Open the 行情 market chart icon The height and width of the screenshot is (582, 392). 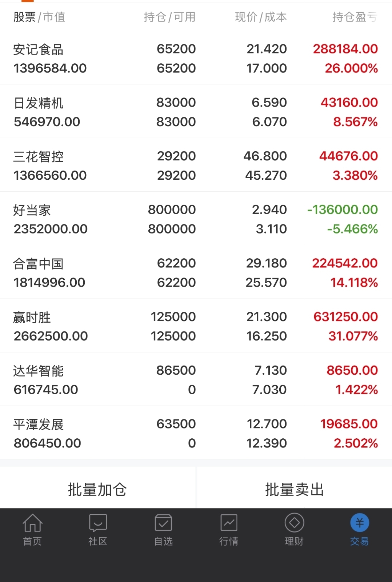tap(229, 523)
